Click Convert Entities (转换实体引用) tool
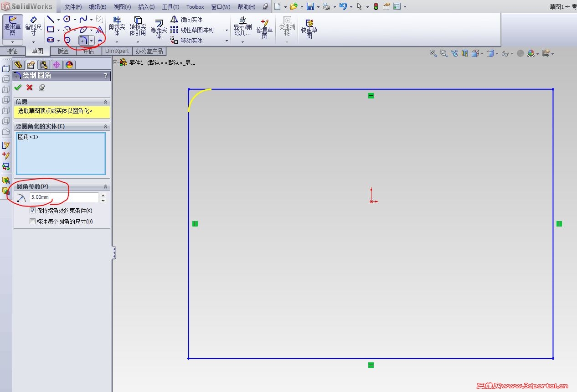The height and width of the screenshot is (392, 577). [138, 26]
